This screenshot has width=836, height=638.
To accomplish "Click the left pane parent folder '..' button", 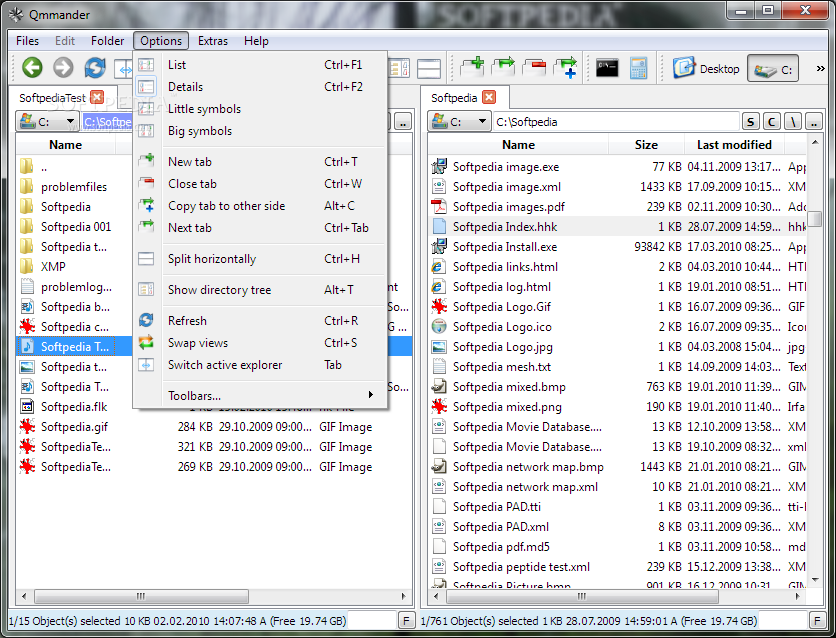I will [403, 122].
